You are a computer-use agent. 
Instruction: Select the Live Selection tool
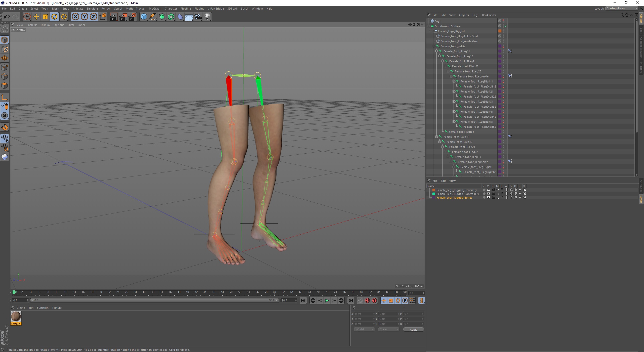click(x=27, y=17)
